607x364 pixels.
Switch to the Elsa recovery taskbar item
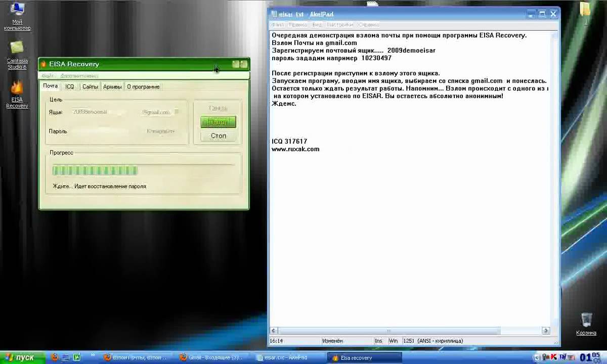coord(365,357)
